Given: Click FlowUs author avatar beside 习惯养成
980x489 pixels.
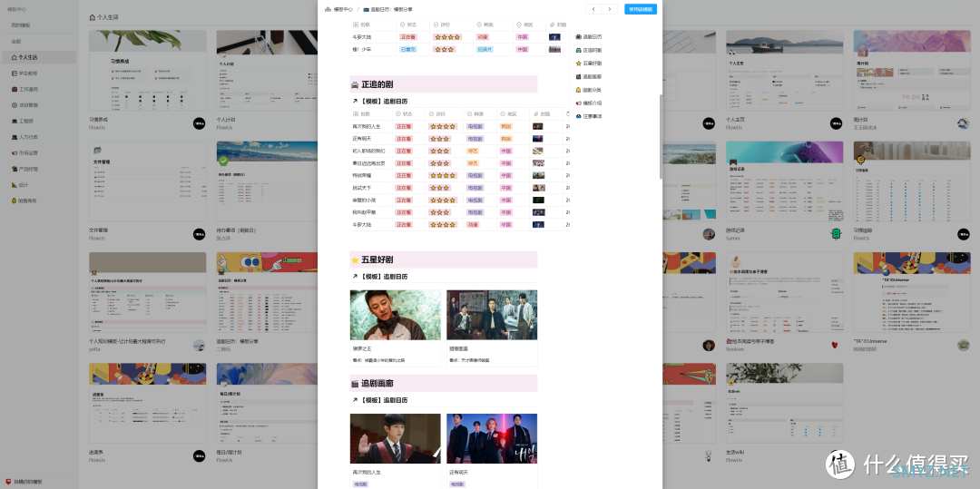Looking at the screenshot, I should click(x=200, y=123).
